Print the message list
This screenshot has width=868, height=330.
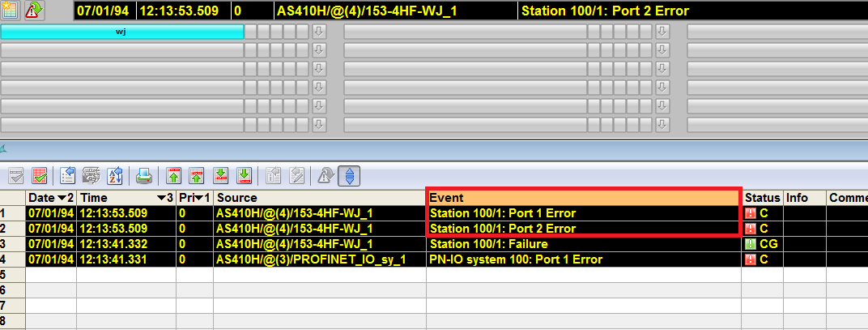(144, 177)
